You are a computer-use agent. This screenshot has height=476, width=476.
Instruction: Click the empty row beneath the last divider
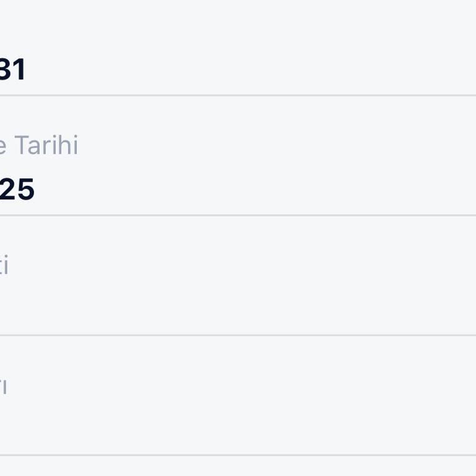click(238, 467)
